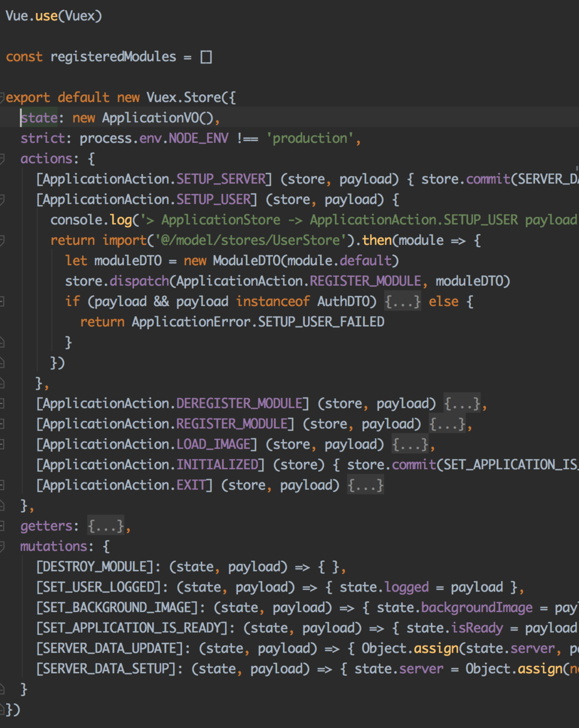Click 'actions' property key
Image resolution: width=579 pixels, height=728 pixels.
pos(46,159)
